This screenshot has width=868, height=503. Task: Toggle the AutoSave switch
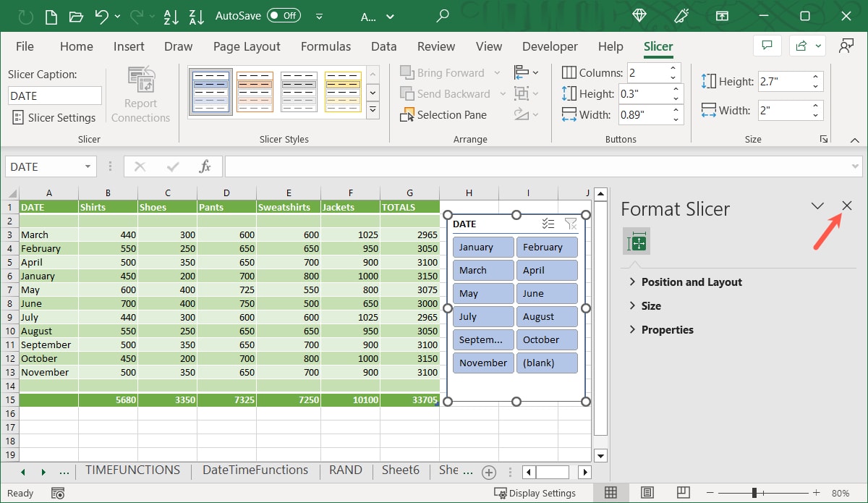(x=284, y=15)
